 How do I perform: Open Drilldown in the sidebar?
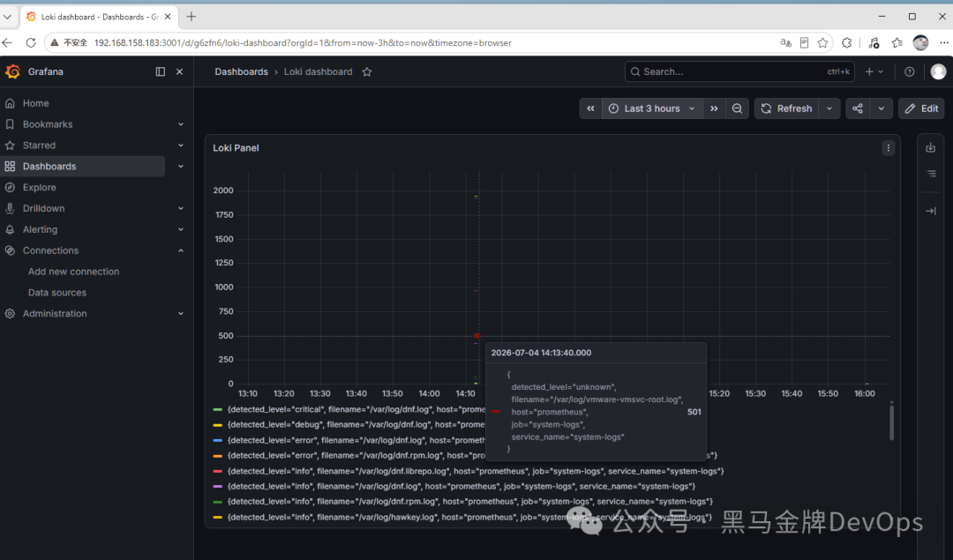44,208
